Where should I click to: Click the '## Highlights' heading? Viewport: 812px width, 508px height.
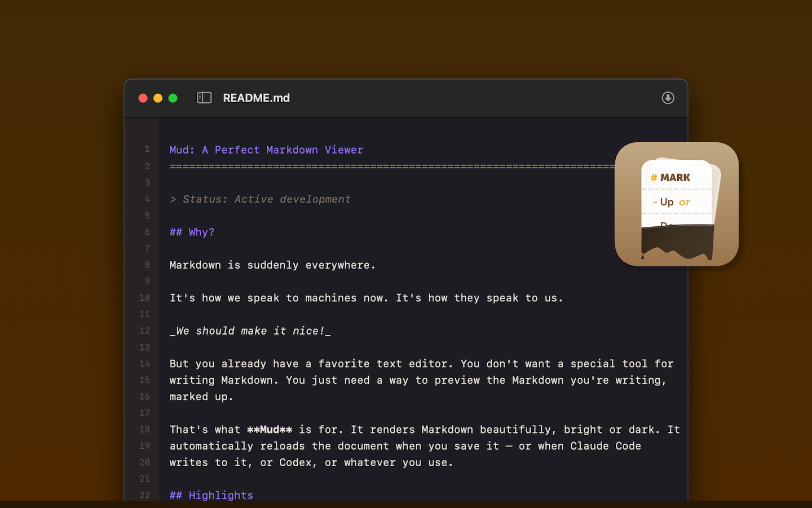click(211, 495)
